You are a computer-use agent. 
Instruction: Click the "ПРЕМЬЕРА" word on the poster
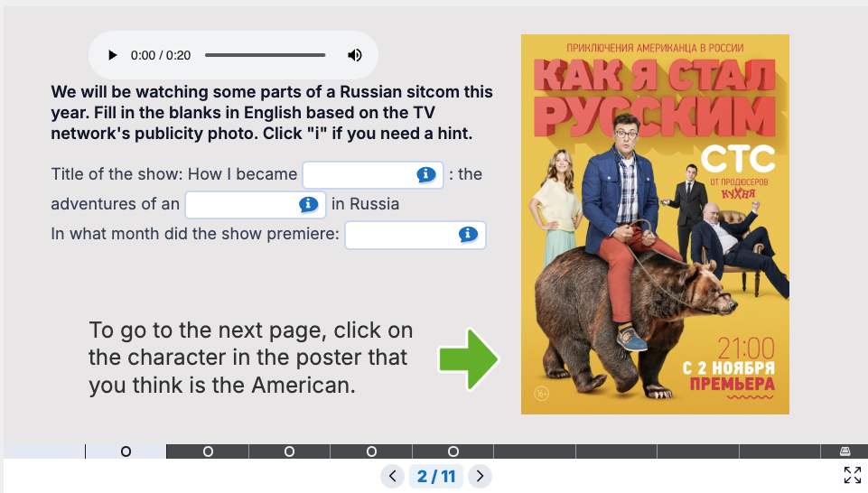pyautogui.click(x=732, y=384)
